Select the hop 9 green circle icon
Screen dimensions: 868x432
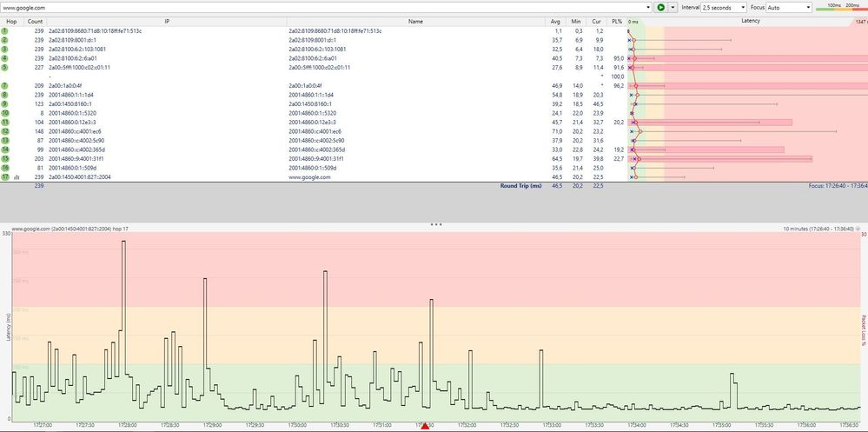5,104
